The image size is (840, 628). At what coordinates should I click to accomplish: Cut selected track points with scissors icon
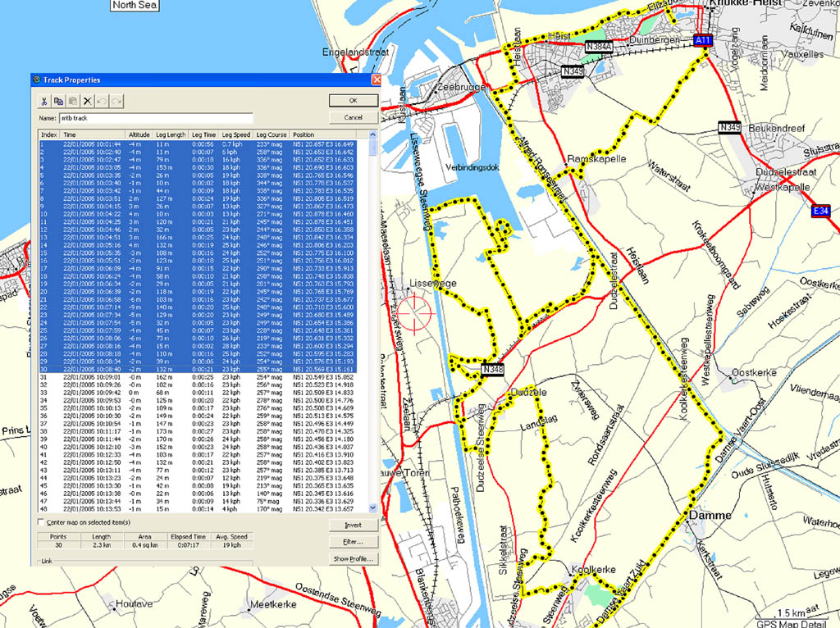44,101
